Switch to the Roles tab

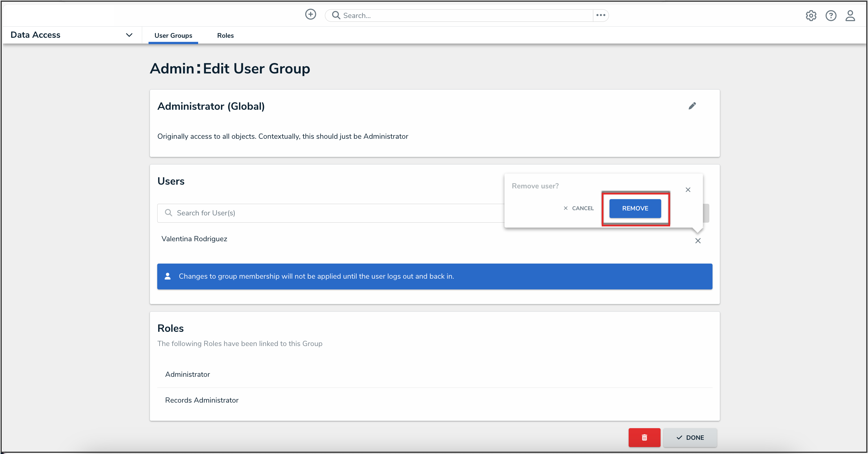[x=225, y=35]
